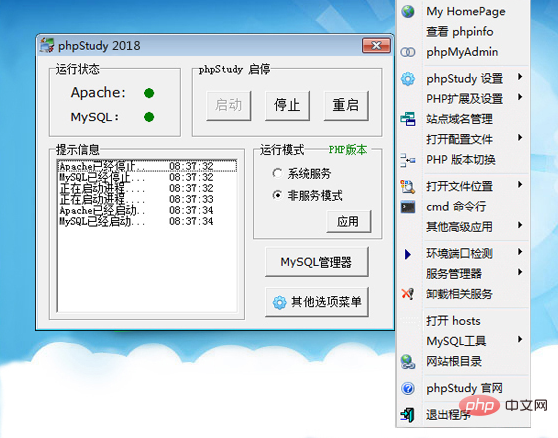
Task: Expand the 打开文件位置 submenu arrow
Action: click(520, 184)
